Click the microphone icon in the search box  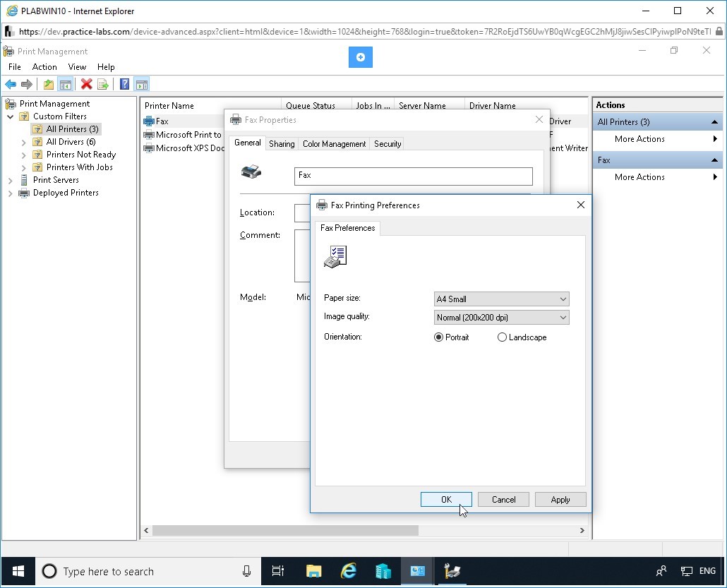[x=246, y=571]
